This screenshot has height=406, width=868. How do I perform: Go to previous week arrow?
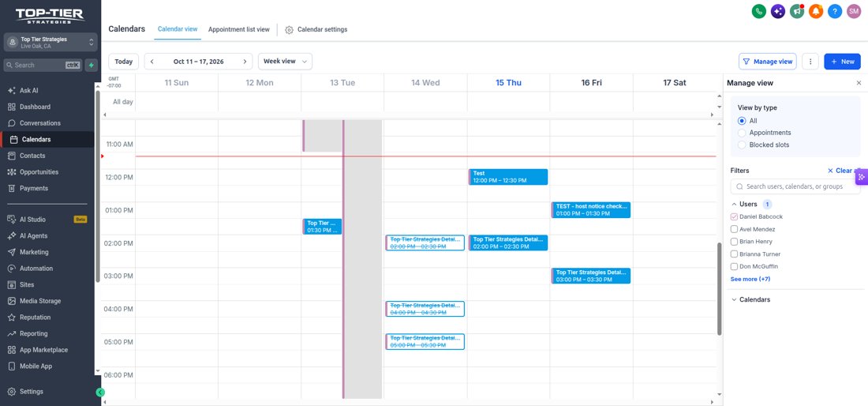coord(152,62)
